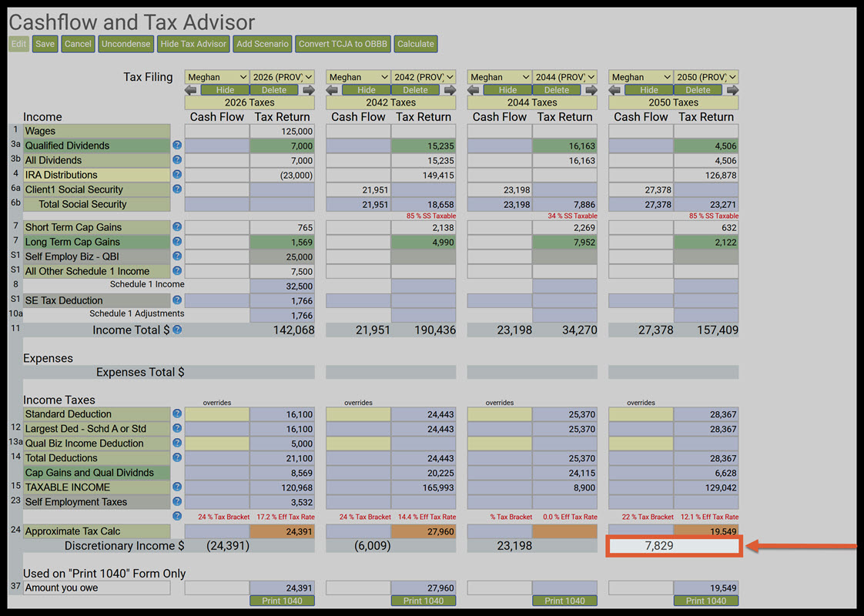Open help icon for SE Tax Deduction

click(x=177, y=300)
